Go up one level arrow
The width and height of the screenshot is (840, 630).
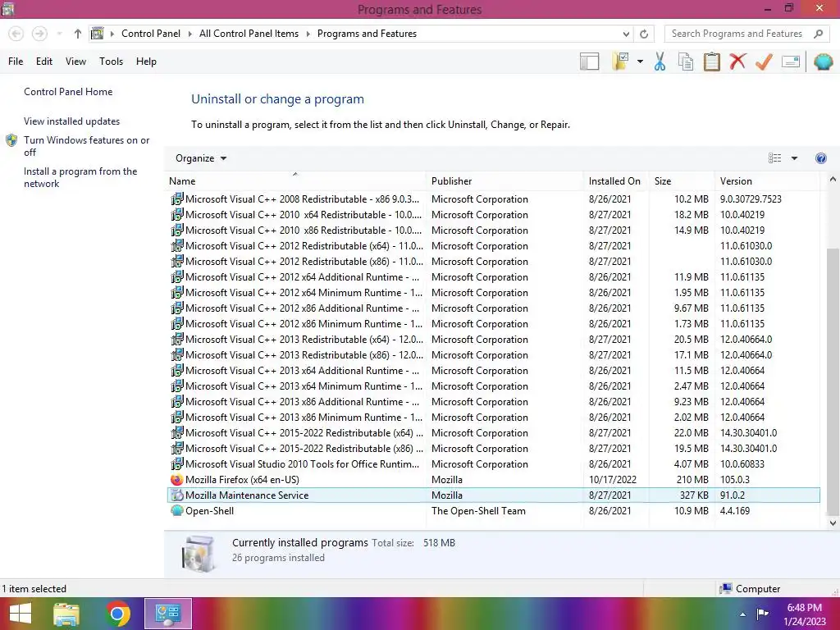tap(78, 34)
